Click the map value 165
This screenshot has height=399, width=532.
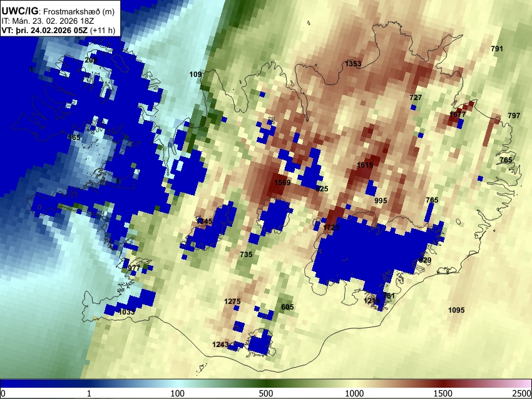[74, 138]
